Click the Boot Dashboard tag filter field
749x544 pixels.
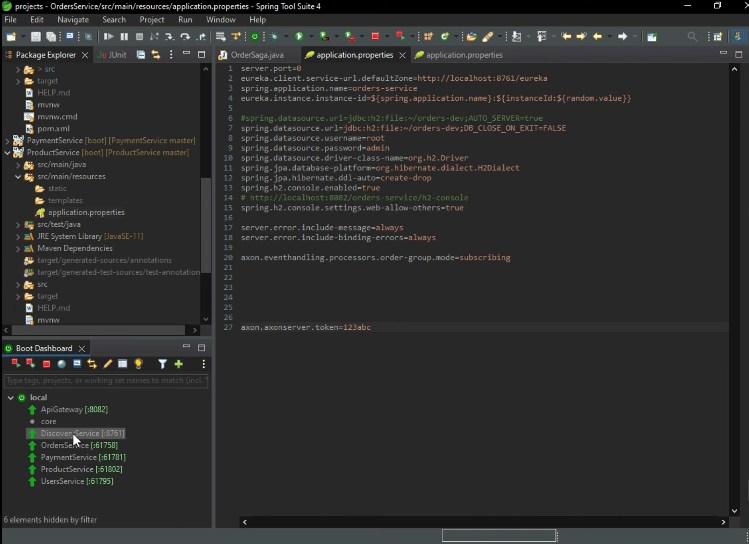(105, 381)
